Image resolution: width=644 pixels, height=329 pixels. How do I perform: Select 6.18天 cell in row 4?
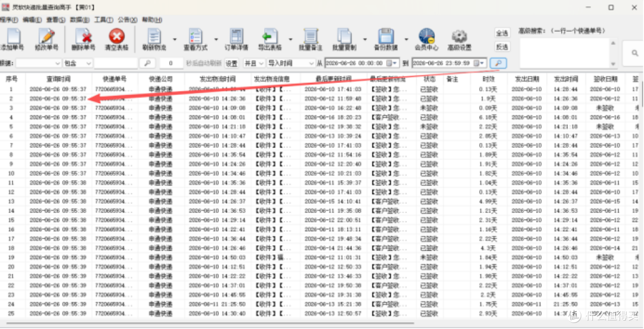coord(488,117)
